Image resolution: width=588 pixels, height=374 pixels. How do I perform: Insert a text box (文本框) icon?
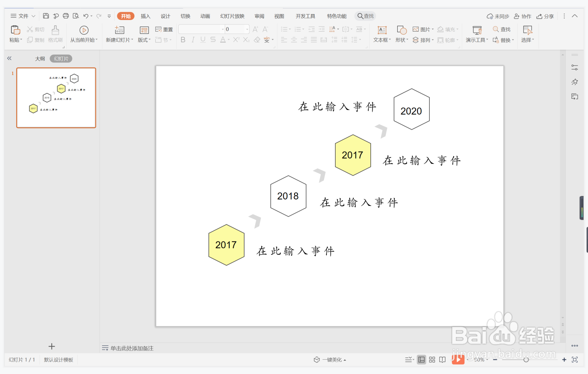click(x=382, y=30)
